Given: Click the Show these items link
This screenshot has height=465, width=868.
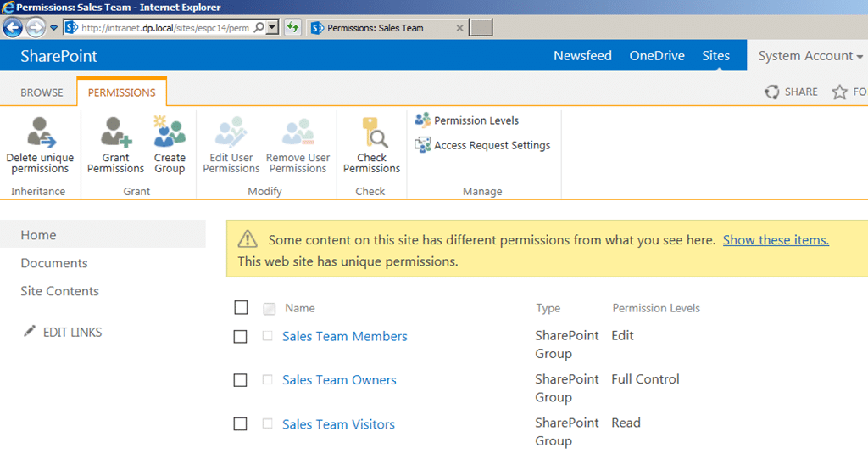Looking at the screenshot, I should [x=776, y=240].
